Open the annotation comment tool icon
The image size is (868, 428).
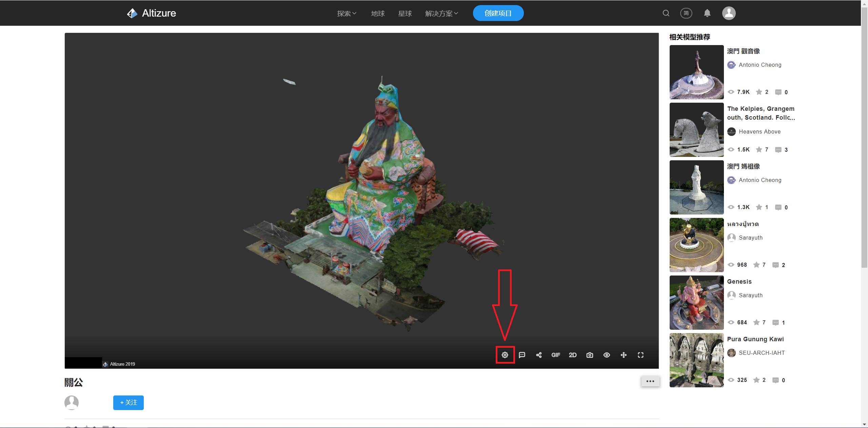tap(522, 355)
